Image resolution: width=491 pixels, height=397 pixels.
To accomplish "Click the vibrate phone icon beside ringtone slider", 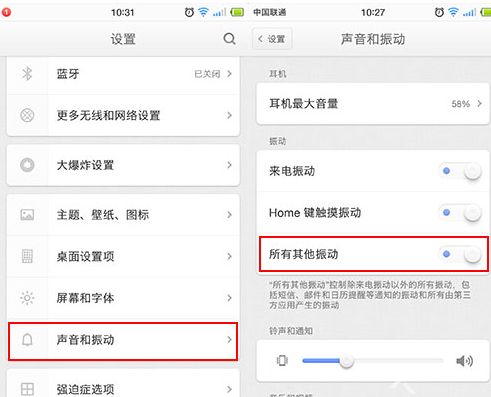I will point(282,361).
